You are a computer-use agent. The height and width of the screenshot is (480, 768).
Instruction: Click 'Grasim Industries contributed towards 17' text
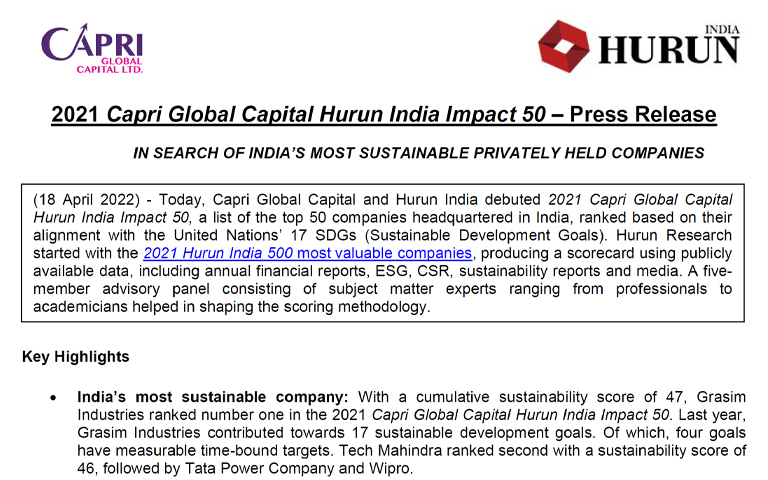222,433
